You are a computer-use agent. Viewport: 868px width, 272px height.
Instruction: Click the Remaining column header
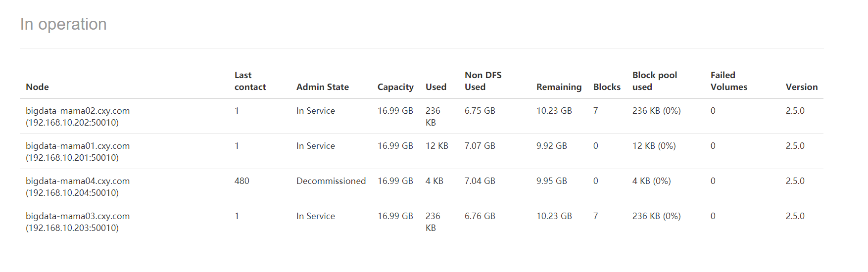pyautogui.click(x=559, y=87)
